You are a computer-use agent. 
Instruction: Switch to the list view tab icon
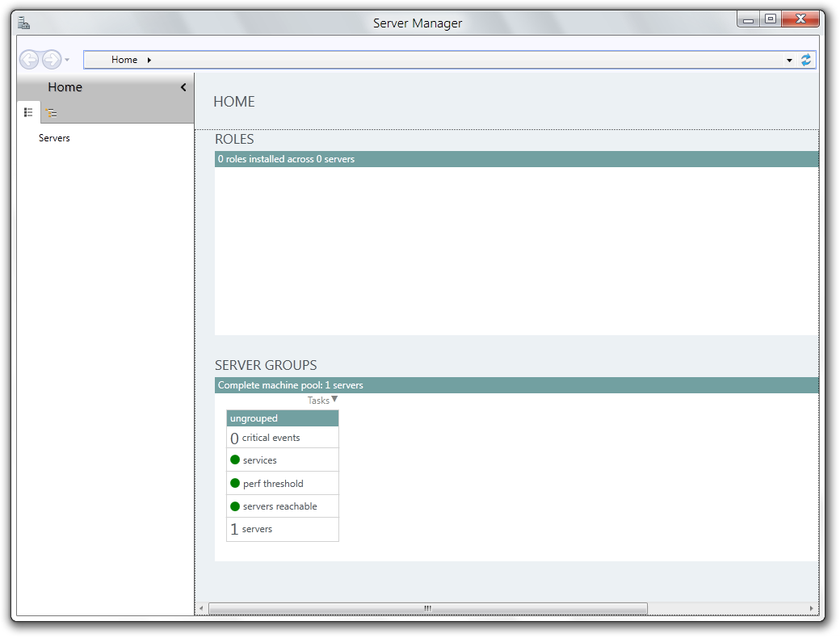(28, 112)
